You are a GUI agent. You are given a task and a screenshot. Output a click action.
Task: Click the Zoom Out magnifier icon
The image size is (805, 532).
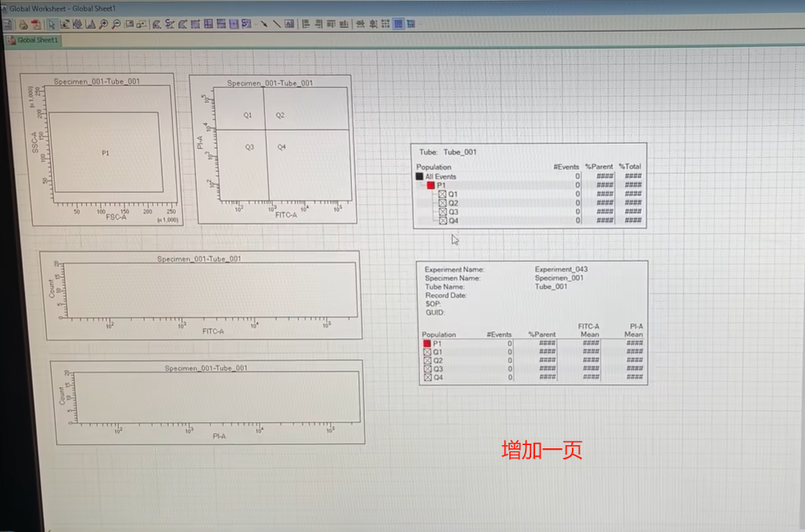(x=116, y=24)
